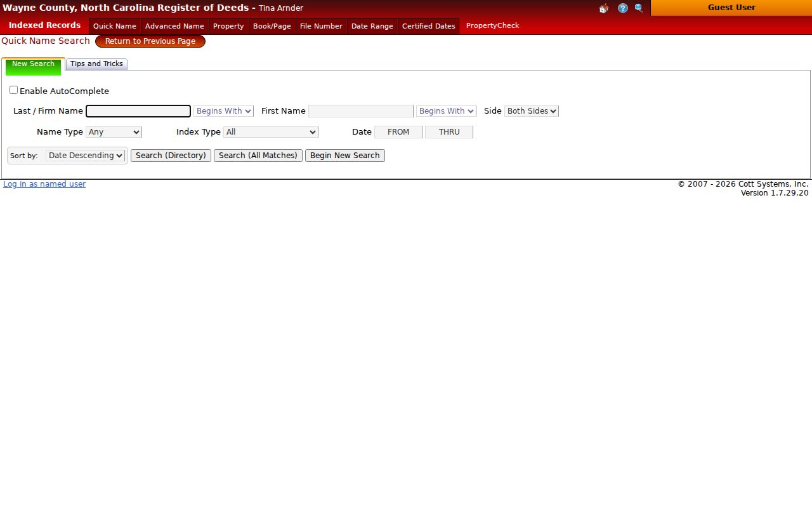Click the THRU date field
812x508 pixels.
click(x=449, y=132)
